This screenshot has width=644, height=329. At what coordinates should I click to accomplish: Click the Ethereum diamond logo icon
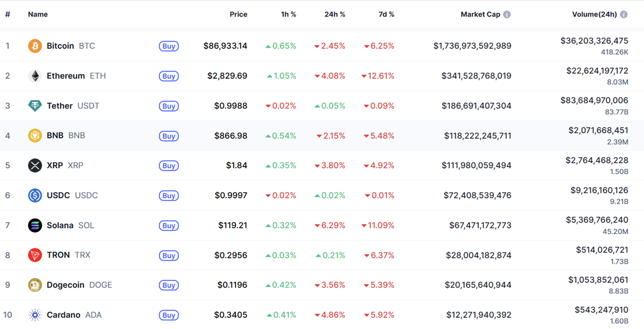35,76
